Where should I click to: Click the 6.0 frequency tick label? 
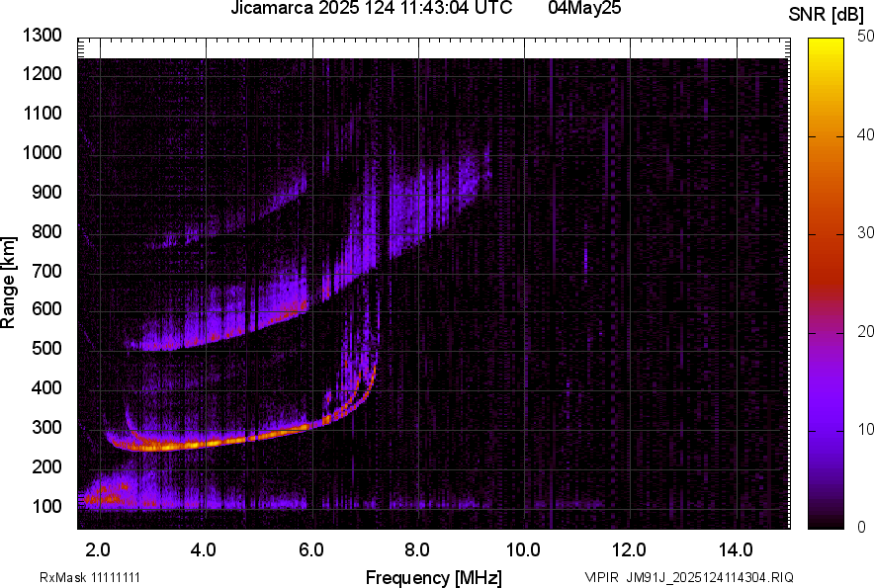coord(310,550)
